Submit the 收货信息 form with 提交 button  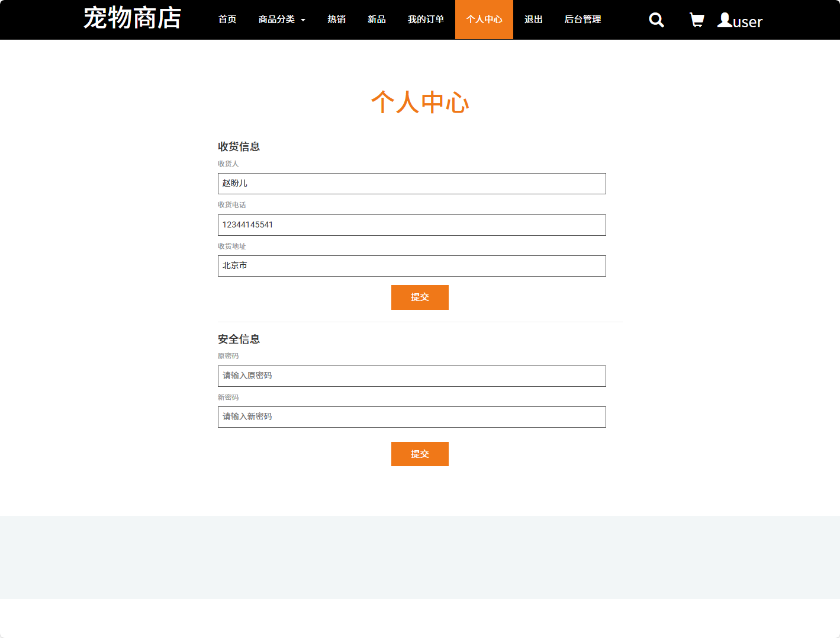click(420, 297)
